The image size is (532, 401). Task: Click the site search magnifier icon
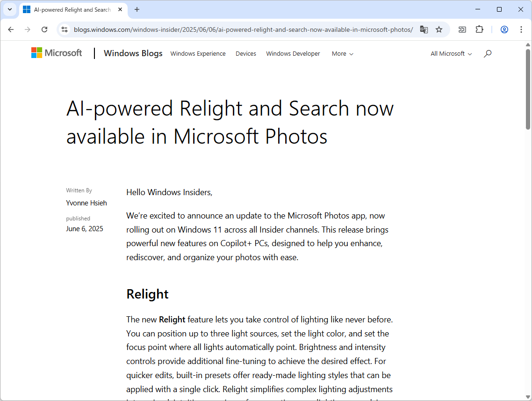[x=488, y=54]
